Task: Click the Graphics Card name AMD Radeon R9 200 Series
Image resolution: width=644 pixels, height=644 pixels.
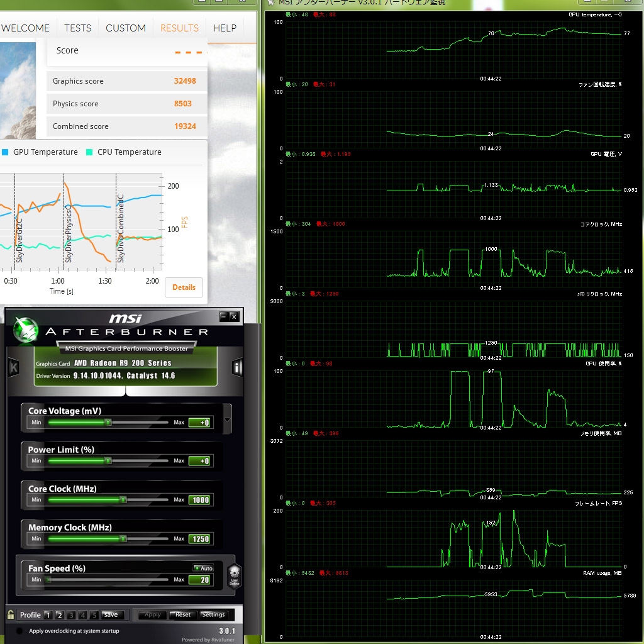Action: pos(123,363)
